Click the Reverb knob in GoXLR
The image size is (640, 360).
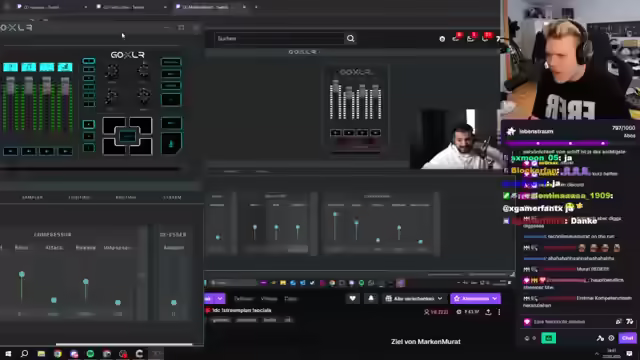click(x=112, y=72)
